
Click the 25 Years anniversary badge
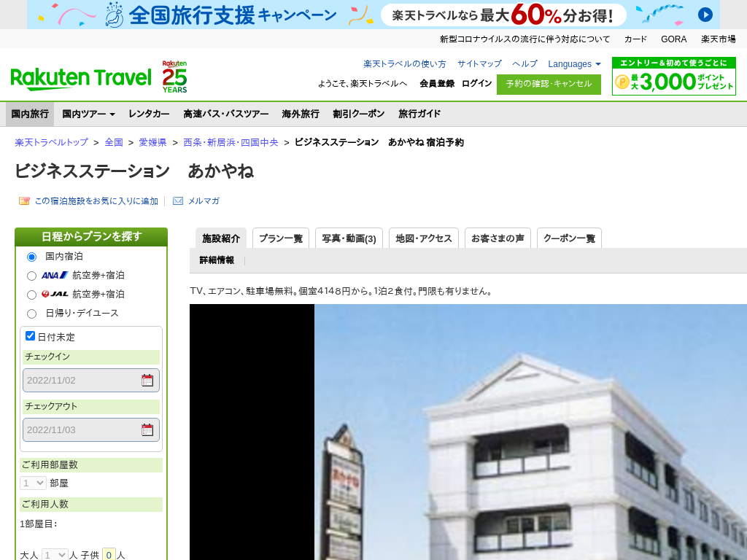click(x=174, y=77)
